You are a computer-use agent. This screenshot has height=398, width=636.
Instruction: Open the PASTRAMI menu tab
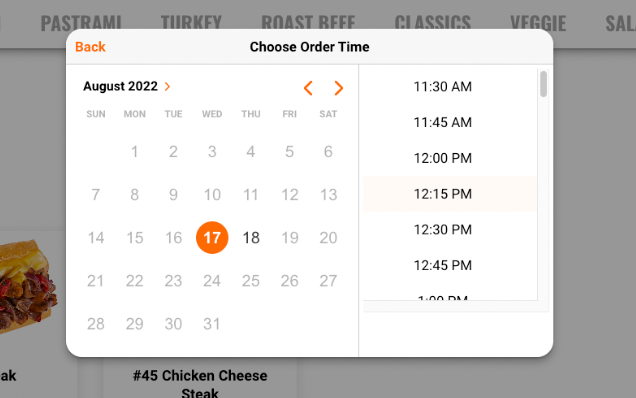tap(81, 23)
